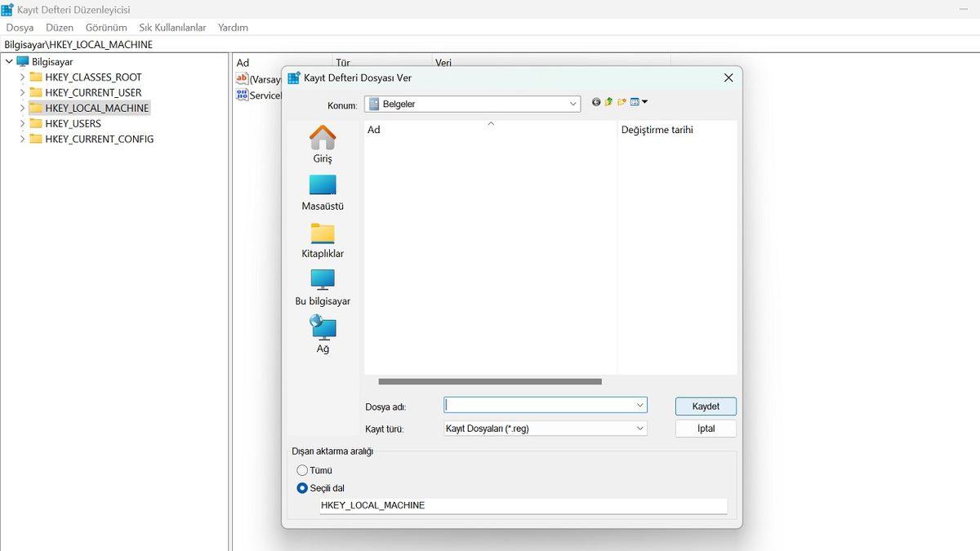The width and height of the screenshot is (980, 551).
Task: Click the (Varsayılan) string value icon
Action: (242, 78)
